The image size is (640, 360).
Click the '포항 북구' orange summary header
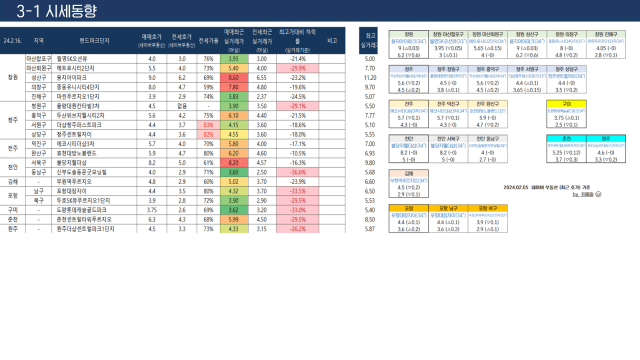pyautogui.click(x=488, y=208)
